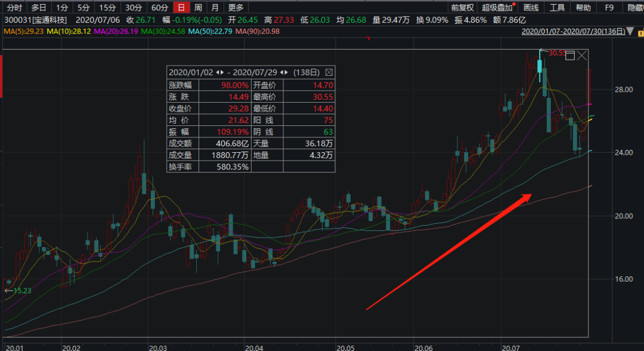The width and height of the screenshot is (644, 351).
Task: Close the interval statistics panel
Action: coord(329,72)
